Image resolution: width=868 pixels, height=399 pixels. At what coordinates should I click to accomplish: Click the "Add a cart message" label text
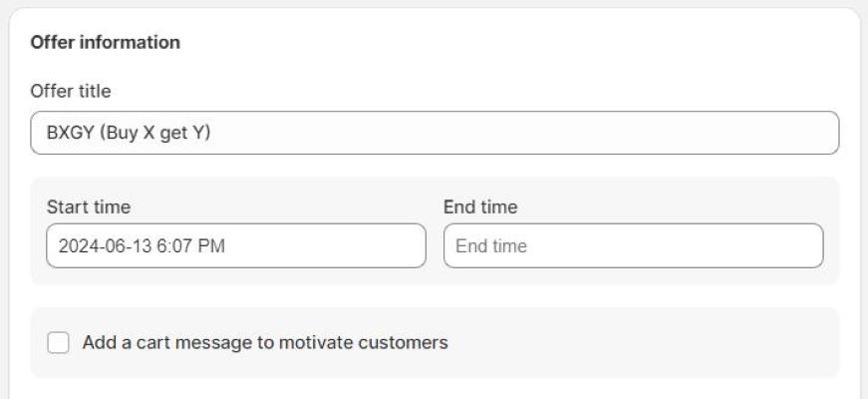(x=265, y=343)
